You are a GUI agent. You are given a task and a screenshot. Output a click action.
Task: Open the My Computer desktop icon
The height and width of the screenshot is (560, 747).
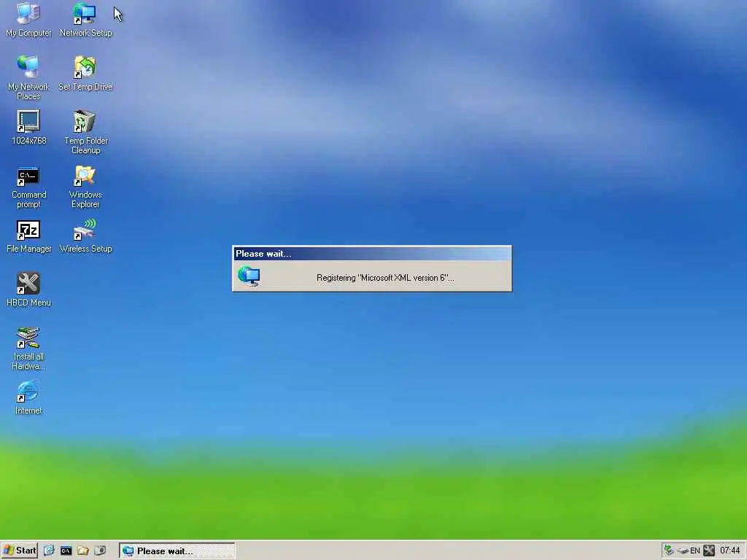[28, 20]
